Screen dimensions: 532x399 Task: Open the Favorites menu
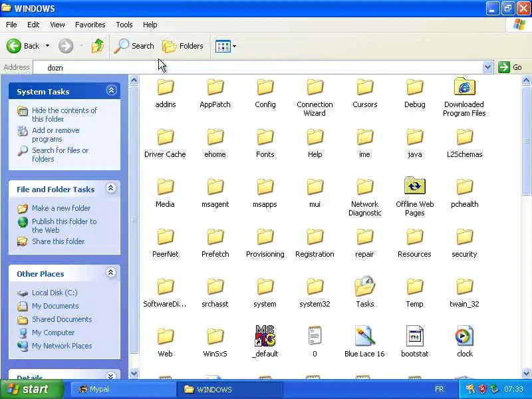coord(90,25)
